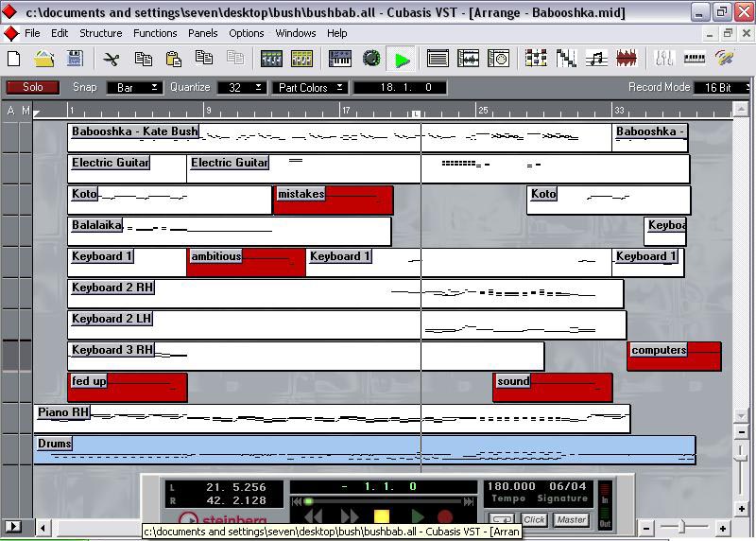Click the New document icon
This screenshot has height=541, width=756.
tap(14, 59)
